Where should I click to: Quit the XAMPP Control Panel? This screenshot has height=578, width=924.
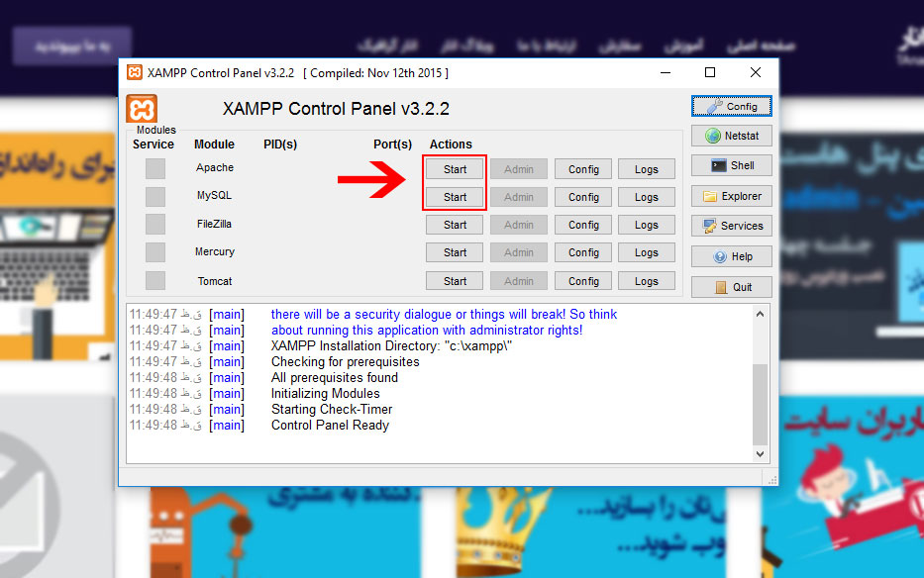tap(731, 287)
